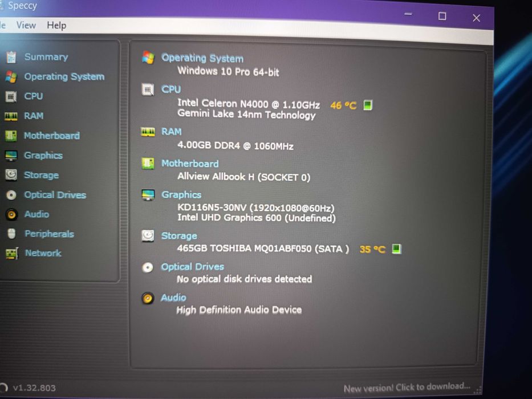
Task: Open the Graphics heading link in summary
Action: pos(181,195)
